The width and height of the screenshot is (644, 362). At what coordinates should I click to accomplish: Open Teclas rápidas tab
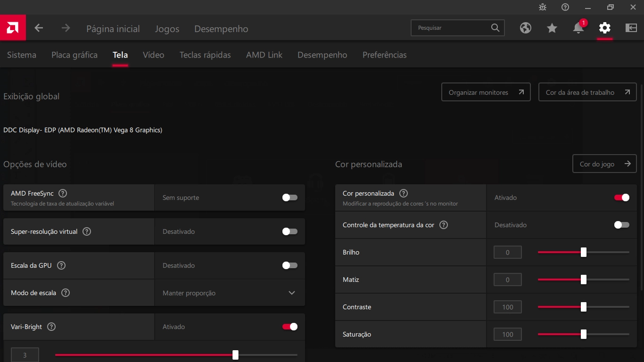(x=205, y=55)
